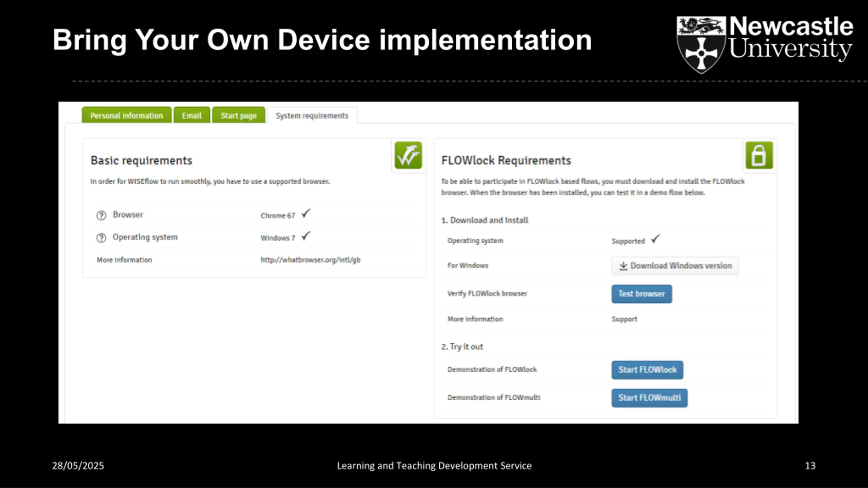Click the green padlock FLOWlock icon
Screen dimensions: 868x488
(759, 155)
